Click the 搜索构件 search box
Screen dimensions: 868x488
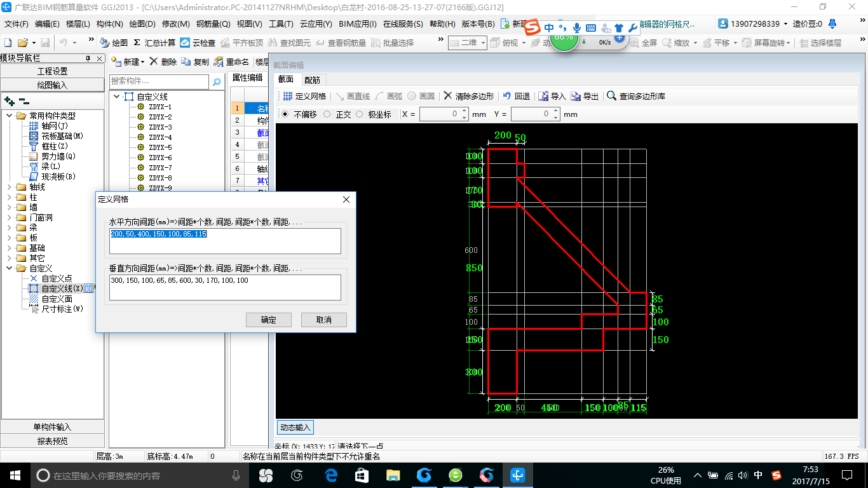point(159,81)
